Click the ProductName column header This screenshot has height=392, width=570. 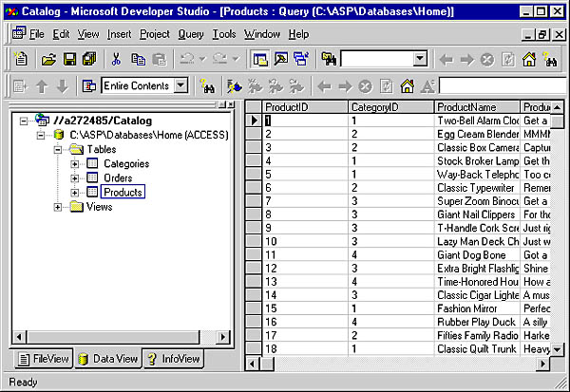click(x=467, y=106)
